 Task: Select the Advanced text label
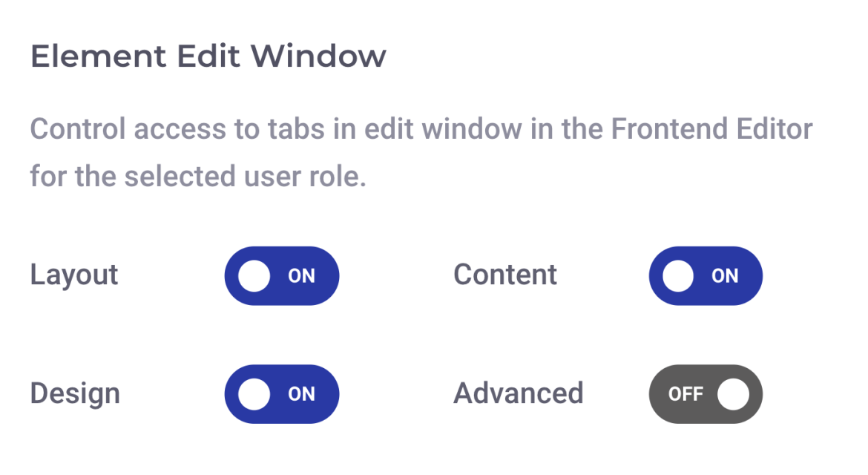click(x=518, y=393)
